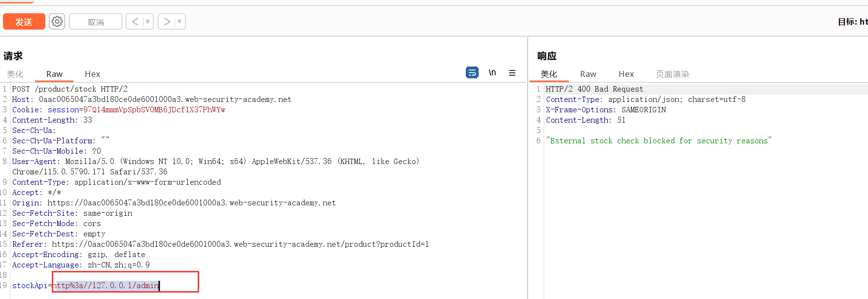Click the orange 发送 send button

(24, 22)
